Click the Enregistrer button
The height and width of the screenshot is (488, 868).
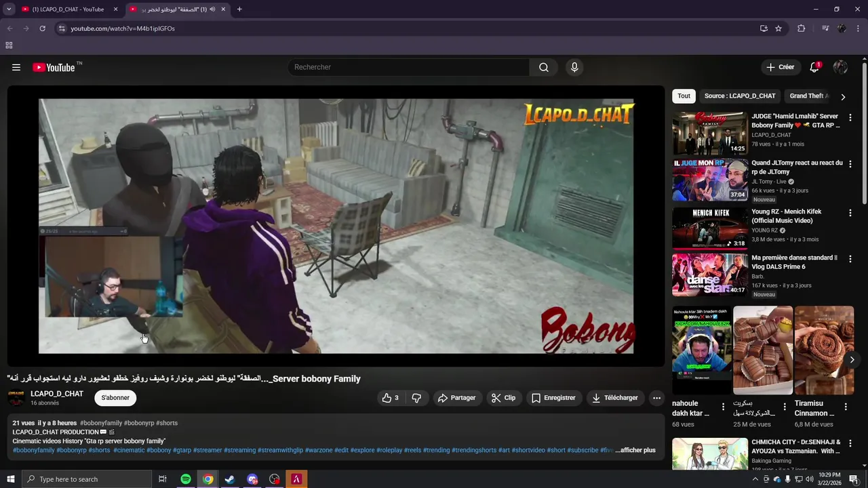[553, 398]
